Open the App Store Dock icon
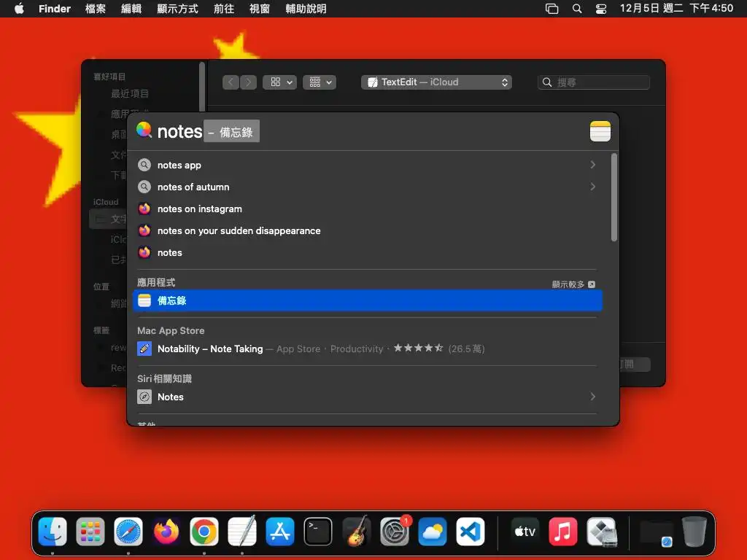The image size is (747, 560). 280,532
